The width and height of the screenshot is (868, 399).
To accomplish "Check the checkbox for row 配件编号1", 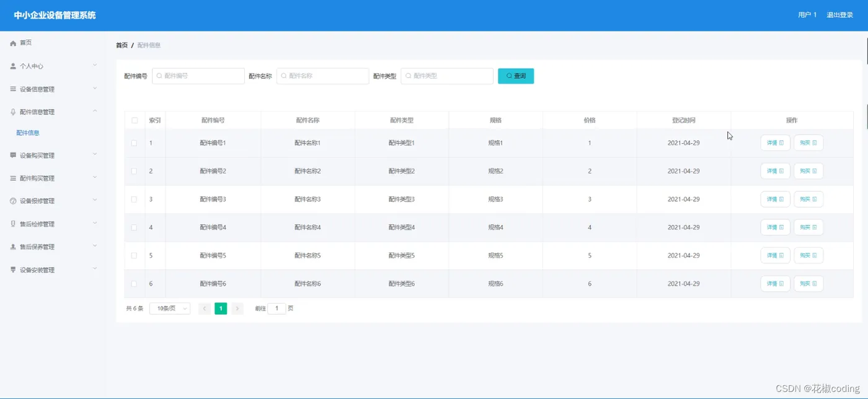I will click(134, 143).
